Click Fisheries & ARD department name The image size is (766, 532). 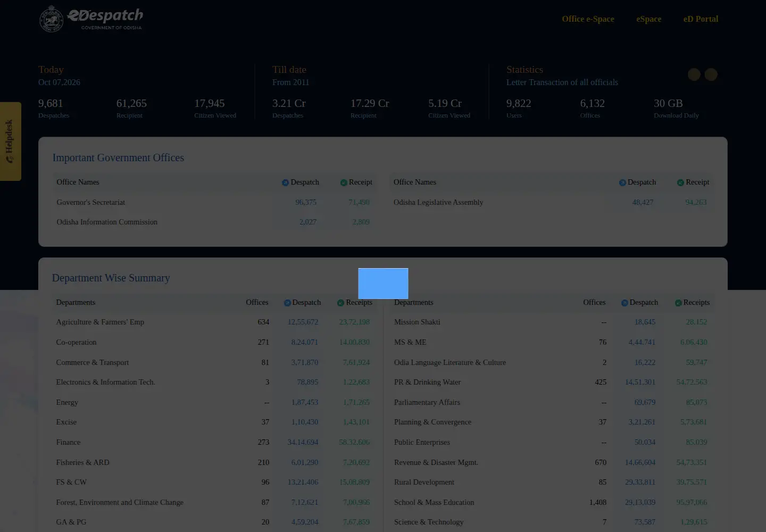(82, 462)
